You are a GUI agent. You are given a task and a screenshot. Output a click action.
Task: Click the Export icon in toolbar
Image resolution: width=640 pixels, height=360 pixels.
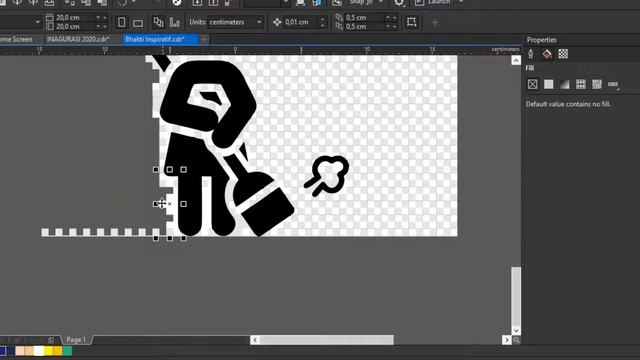tap(213, 2)
